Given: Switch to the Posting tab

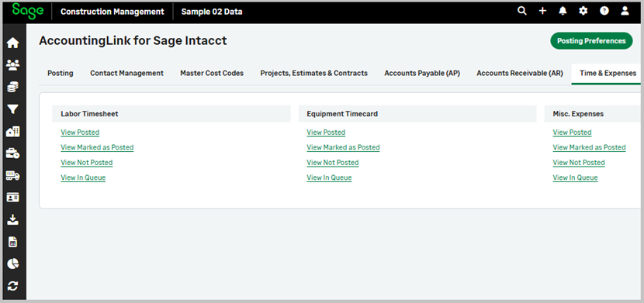Looking at the screenshot, I should [61, 73].
